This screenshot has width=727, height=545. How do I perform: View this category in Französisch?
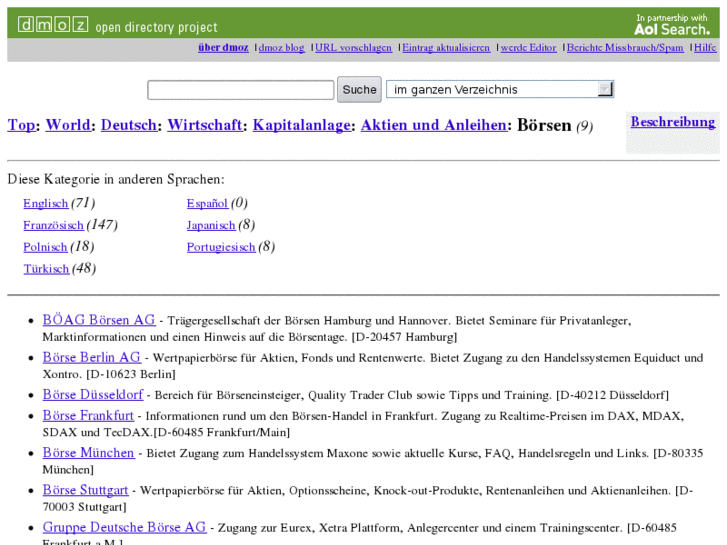point(53,225)
